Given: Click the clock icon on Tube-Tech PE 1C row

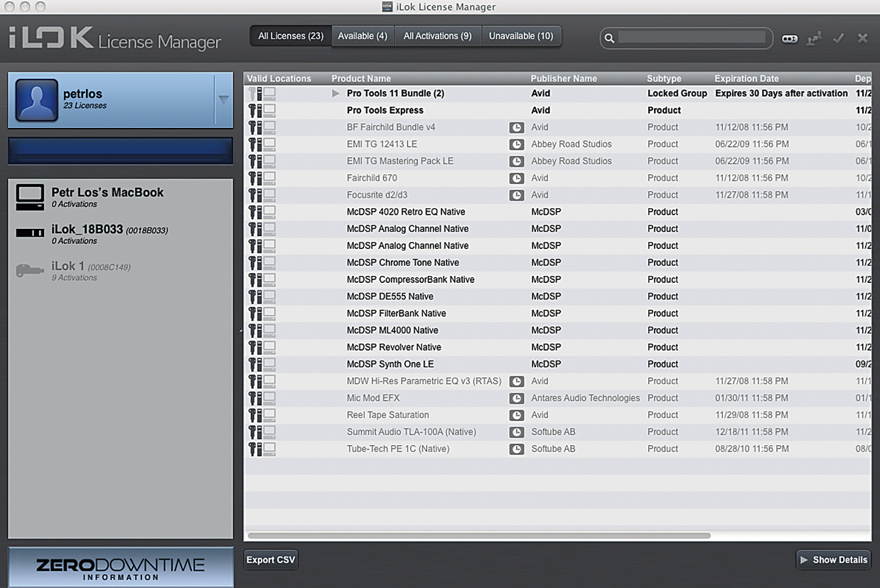Looking at the screenshot, I should click(517, 449).
